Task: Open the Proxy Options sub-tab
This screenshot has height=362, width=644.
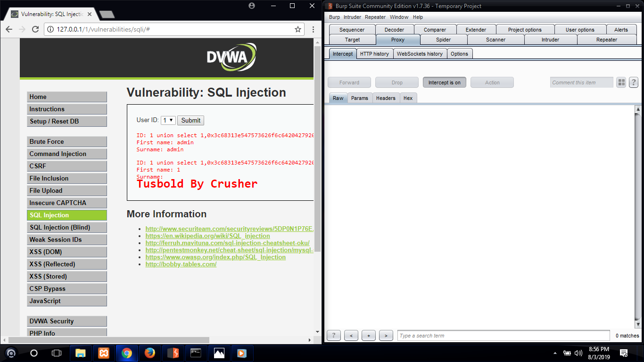Action: (459, 54)
